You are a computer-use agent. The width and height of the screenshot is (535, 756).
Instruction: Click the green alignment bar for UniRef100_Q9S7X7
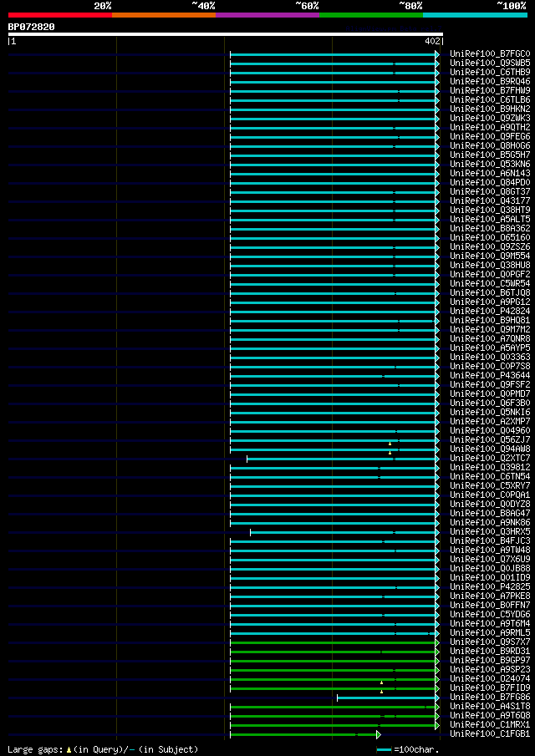click(333, 642)
